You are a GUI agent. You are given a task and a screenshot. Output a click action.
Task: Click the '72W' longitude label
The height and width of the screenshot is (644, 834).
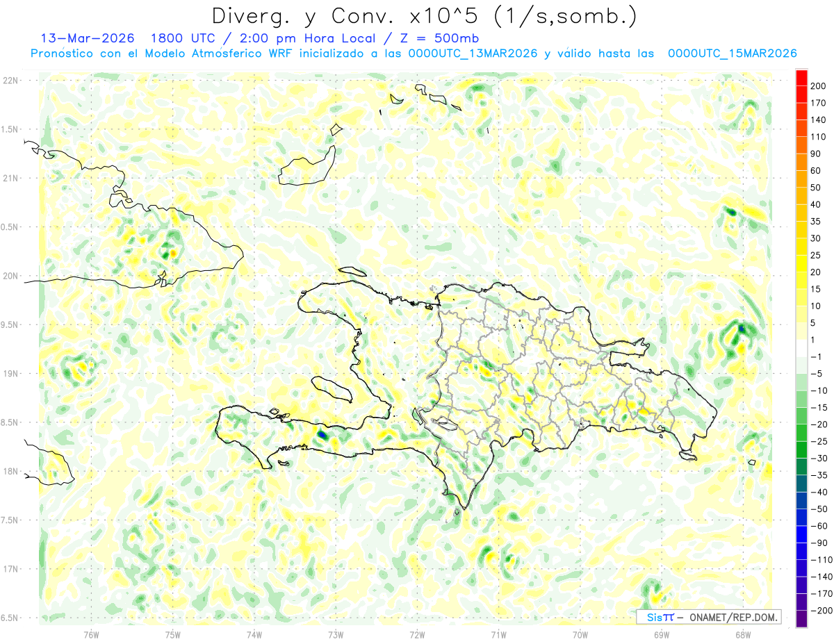point(417,634)
